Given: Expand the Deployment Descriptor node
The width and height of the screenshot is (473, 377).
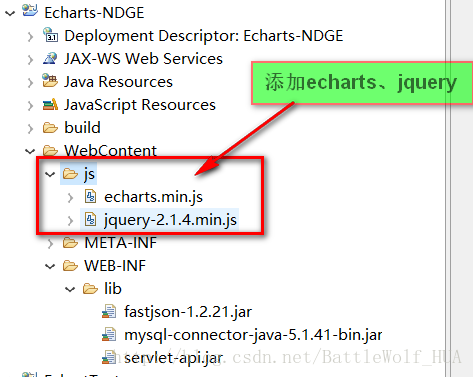Looking at the screenshot, I should click(x=30, y=36).
